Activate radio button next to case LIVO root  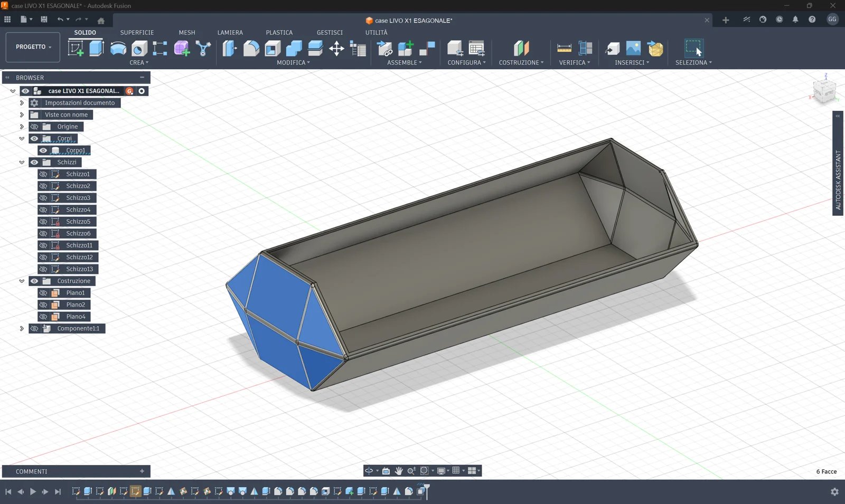pyautogui.click(x=142, y=91)
